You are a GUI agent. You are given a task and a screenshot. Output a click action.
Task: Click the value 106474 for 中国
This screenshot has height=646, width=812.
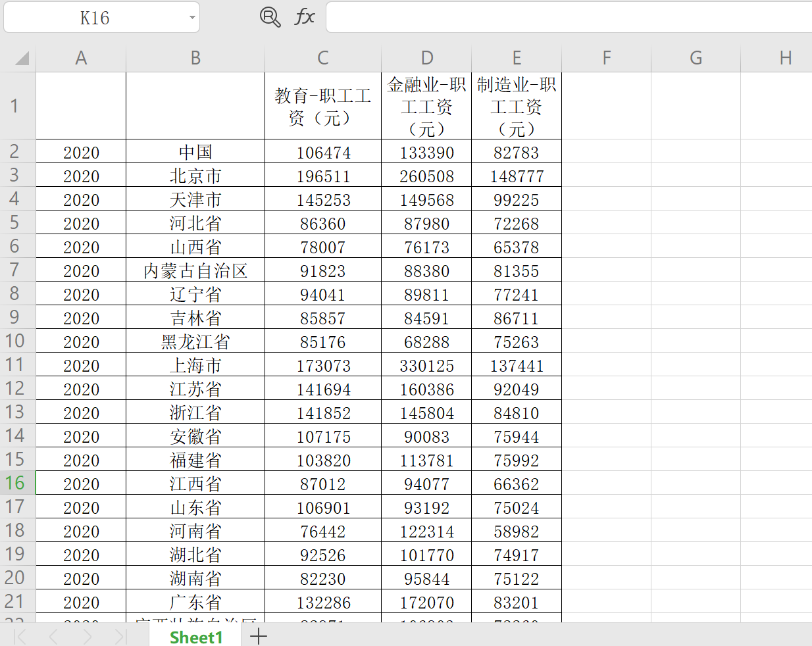[x=323, y=152]
